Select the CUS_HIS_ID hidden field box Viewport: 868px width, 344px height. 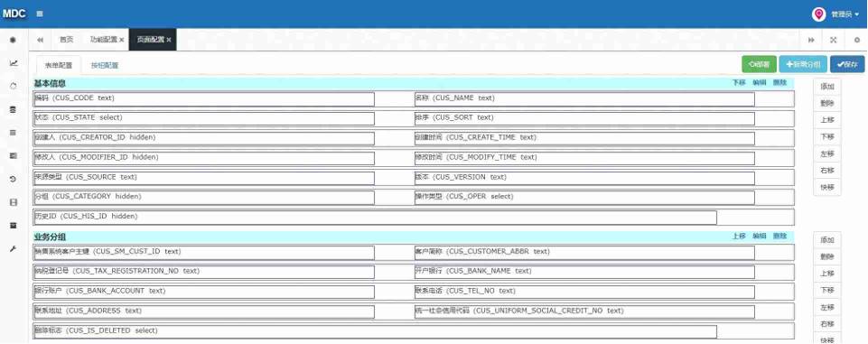coord(375,218)
